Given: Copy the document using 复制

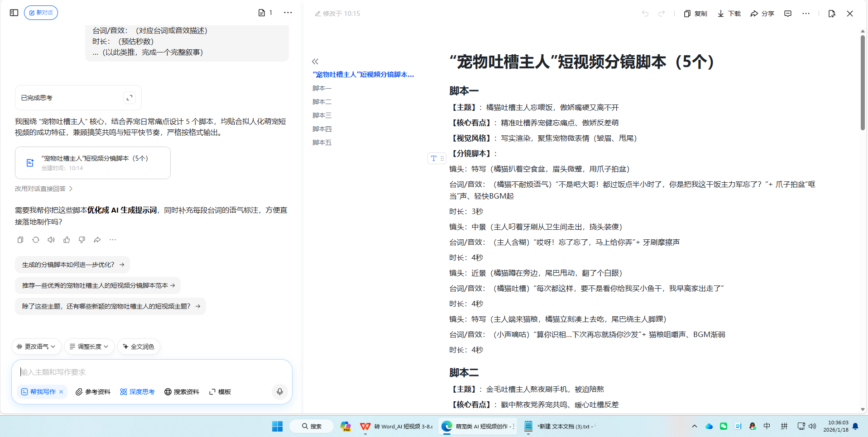Looking at the screenshot, I should tap(695, 14).
